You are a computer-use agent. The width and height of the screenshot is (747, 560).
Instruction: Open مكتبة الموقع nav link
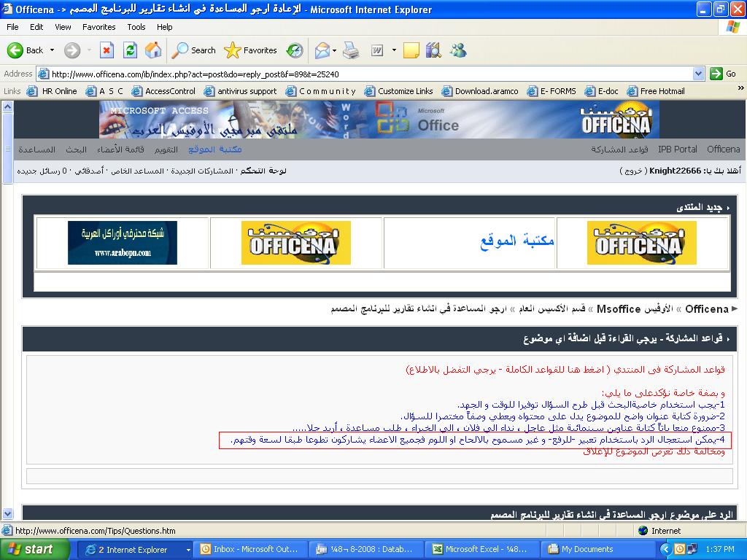215,149
